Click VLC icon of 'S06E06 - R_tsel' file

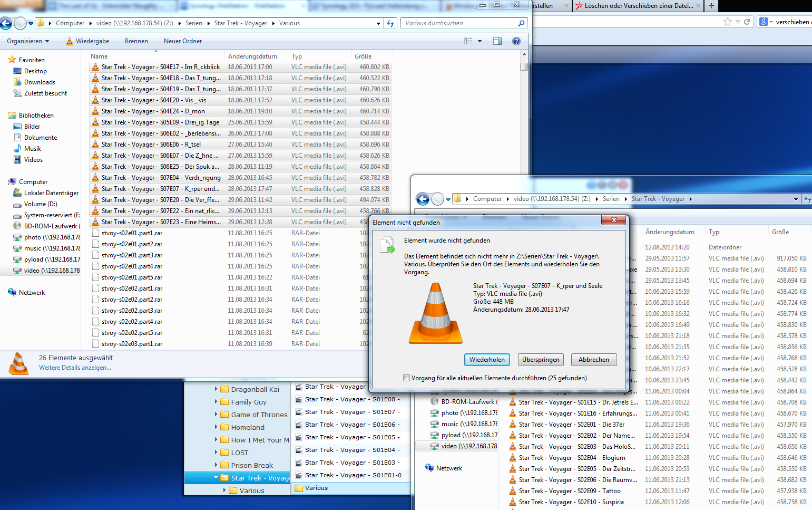[x=95, y=145]
